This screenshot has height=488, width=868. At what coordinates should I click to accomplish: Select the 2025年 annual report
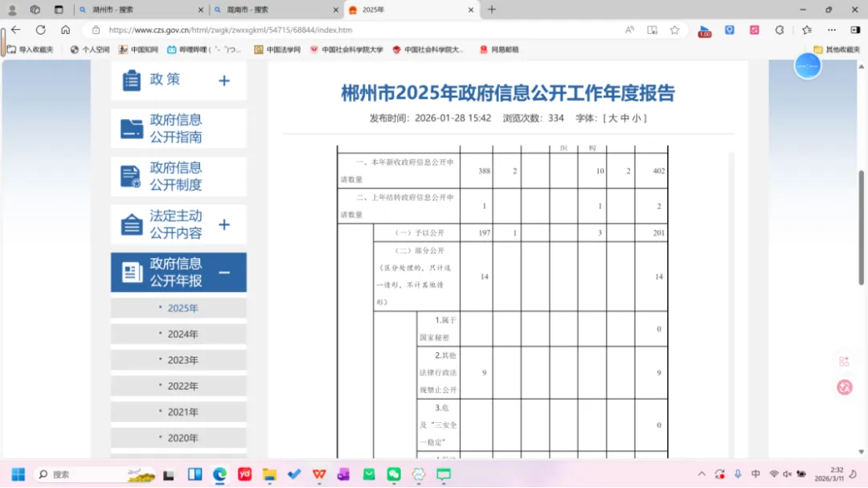pos(178,309)
